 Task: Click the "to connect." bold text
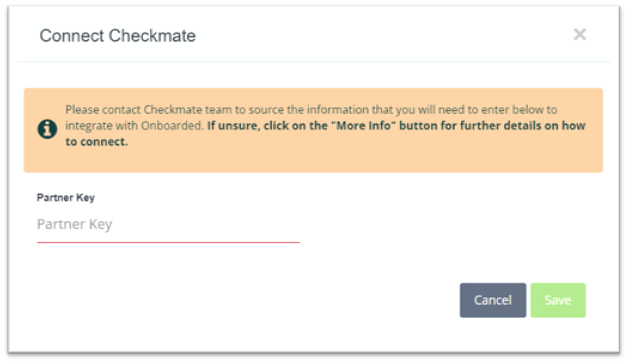pos(97,142)
